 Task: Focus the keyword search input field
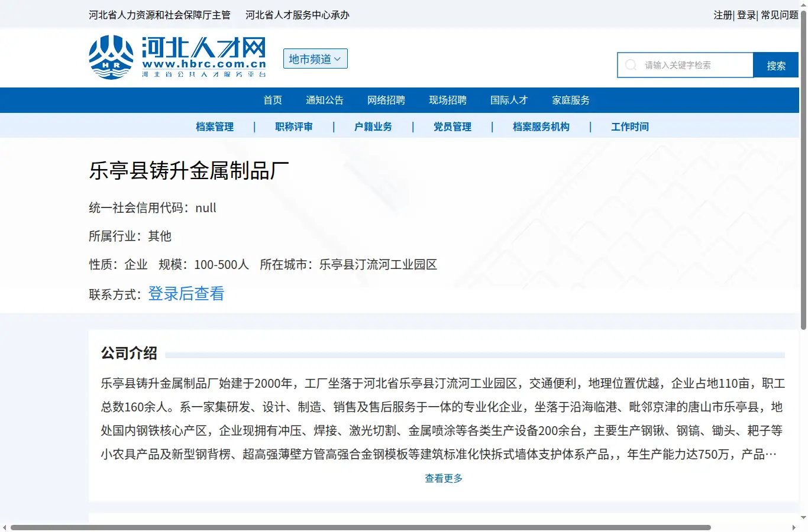pyautogui.click(x=686, y=65)
